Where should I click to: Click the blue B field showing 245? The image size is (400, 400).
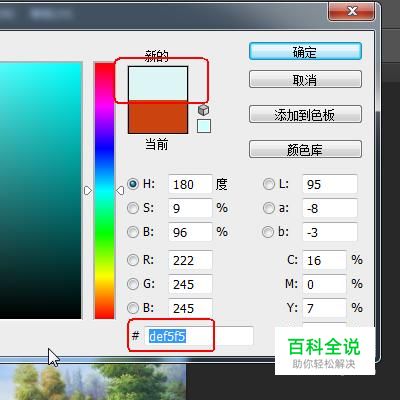(190, 308)
